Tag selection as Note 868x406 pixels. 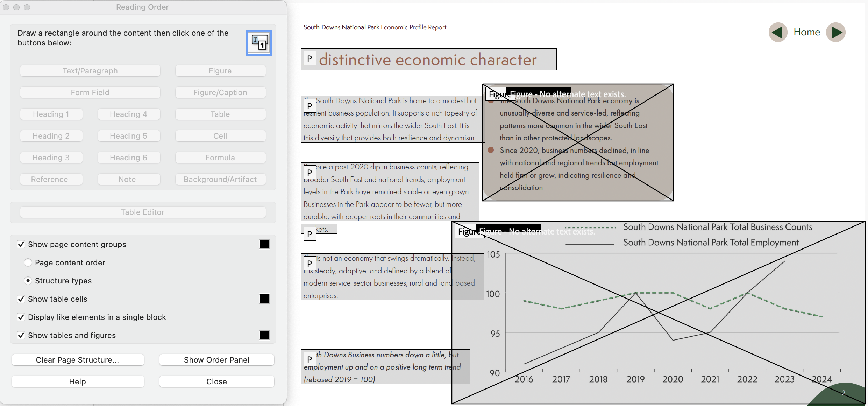129,179
